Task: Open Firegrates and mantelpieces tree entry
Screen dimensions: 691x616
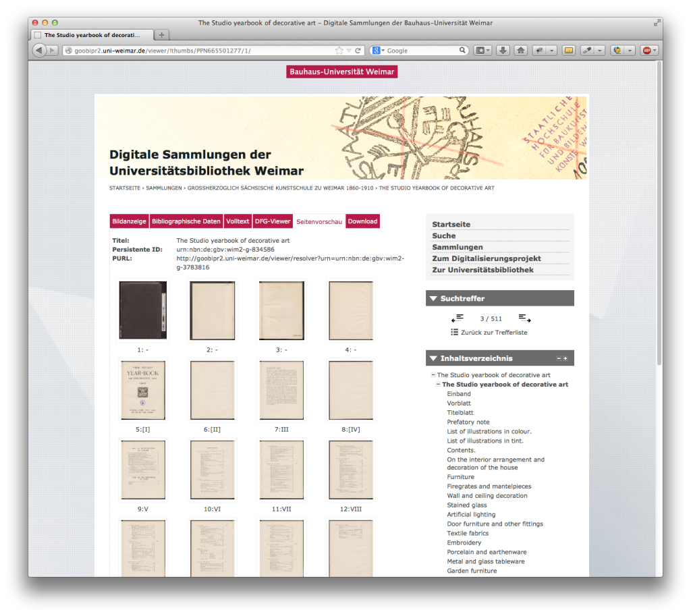Action: click(489, 486)
